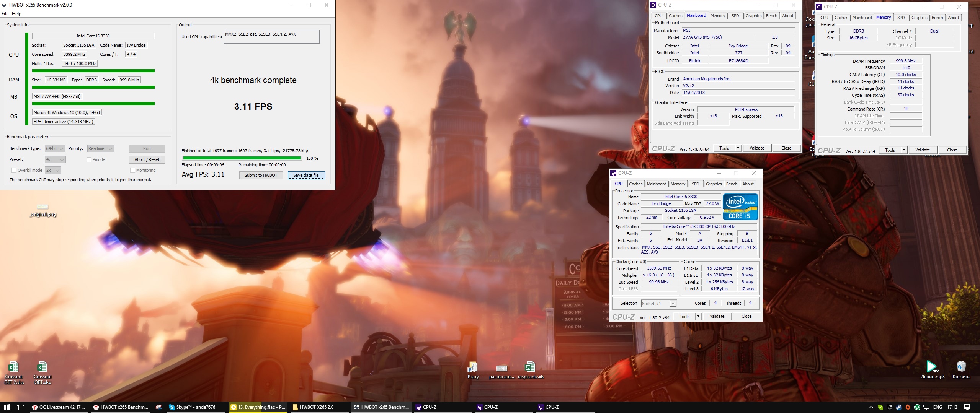The image size is (980, 413).
Task: Click the green RAM status bar
Action: pos(93,87)
